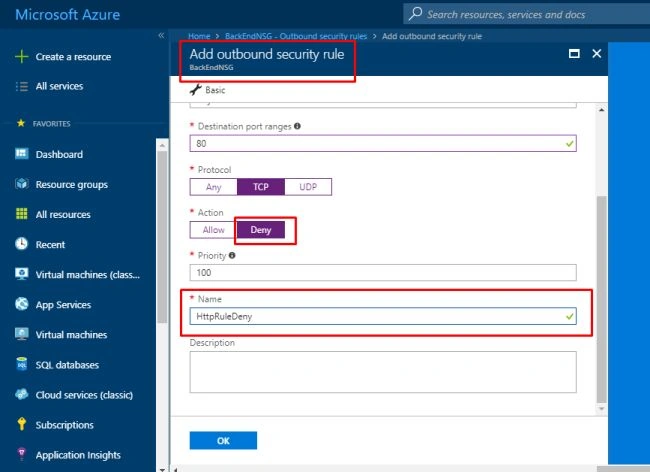Viewport: 650px width, 472px height.
Task: Click the OK button
Action: click(x=223, y=441)
